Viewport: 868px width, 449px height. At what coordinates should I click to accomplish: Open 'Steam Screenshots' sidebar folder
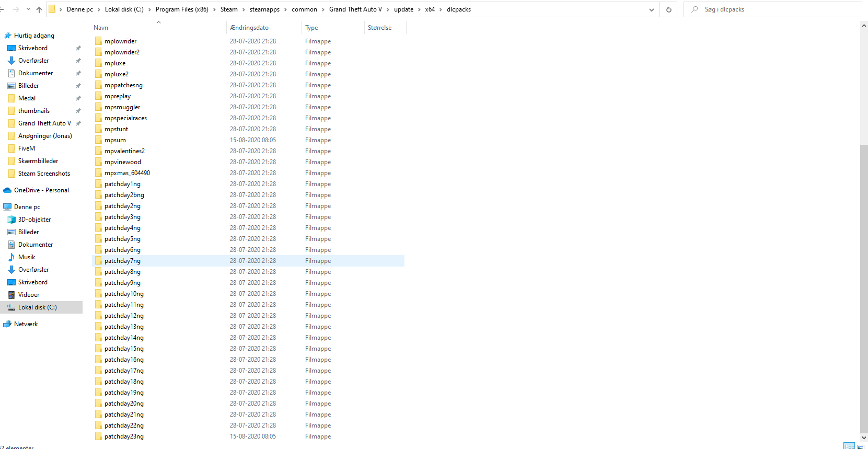pyautogui.click(x=44, y=174)
